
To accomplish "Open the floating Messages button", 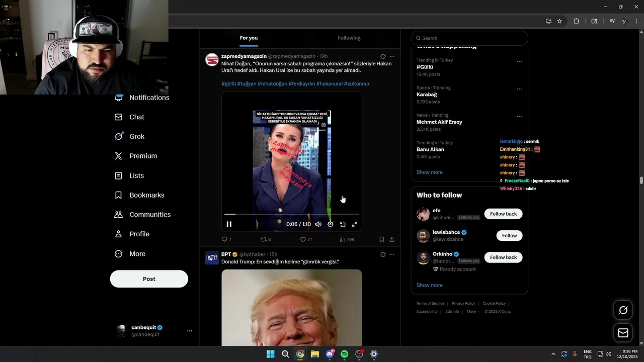I will click(623, 333).
